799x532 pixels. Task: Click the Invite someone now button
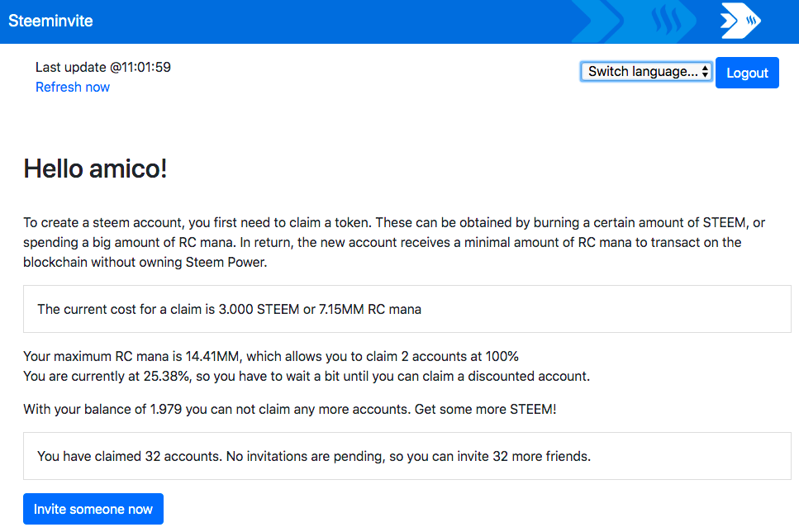tap(93, 509)
